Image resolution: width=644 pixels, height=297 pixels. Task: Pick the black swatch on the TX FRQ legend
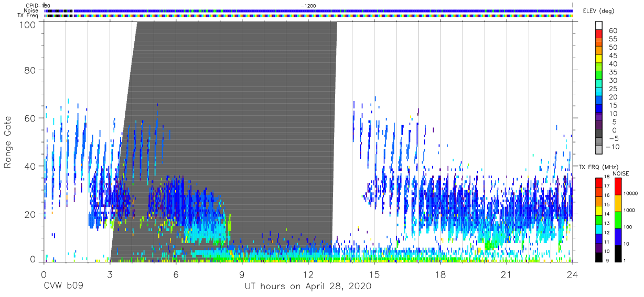click(599, 256)
